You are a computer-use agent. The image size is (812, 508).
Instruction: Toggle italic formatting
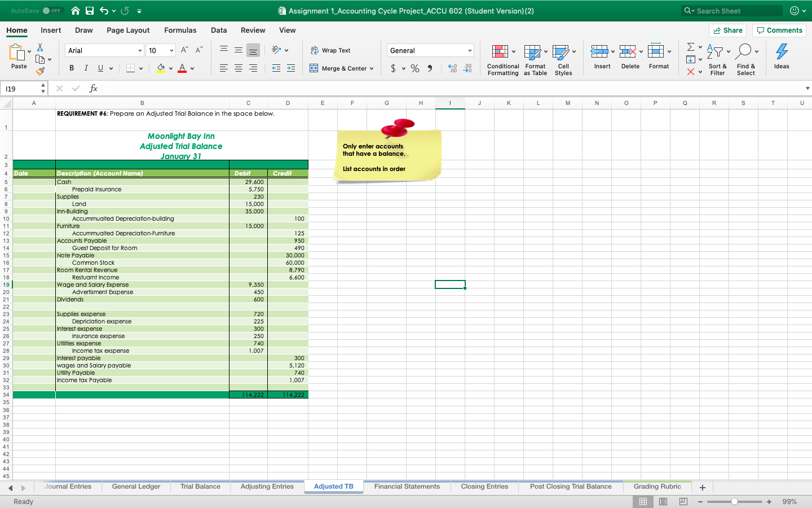click(x=86, y=68)
